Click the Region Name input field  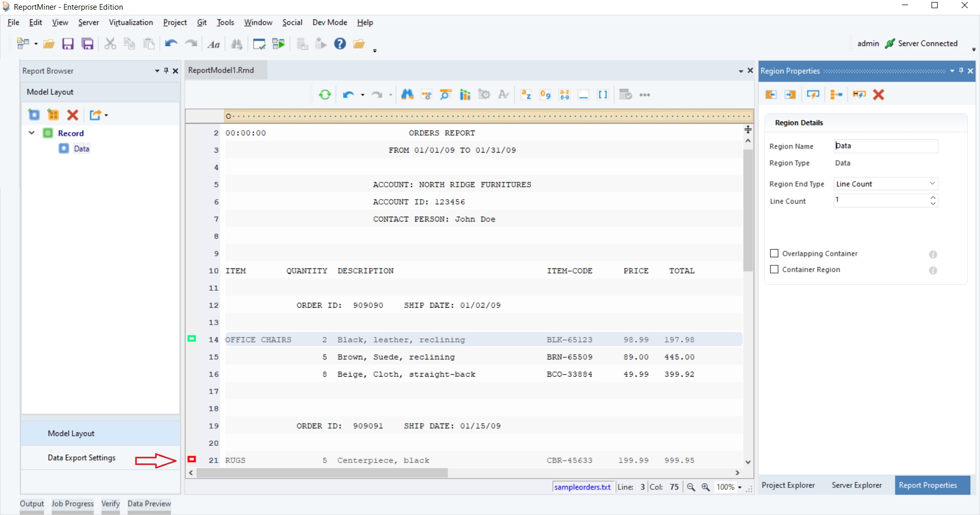(x=886, y=146)
